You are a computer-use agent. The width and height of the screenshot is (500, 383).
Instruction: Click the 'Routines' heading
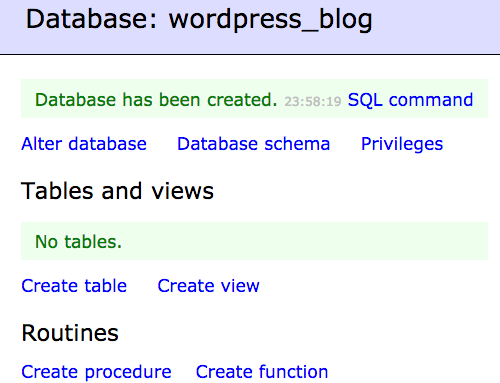point(70,333)
